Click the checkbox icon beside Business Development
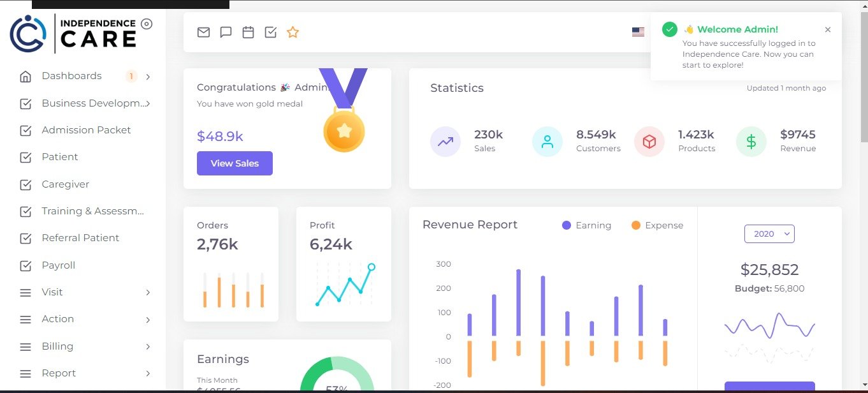 tap(25, 104)
